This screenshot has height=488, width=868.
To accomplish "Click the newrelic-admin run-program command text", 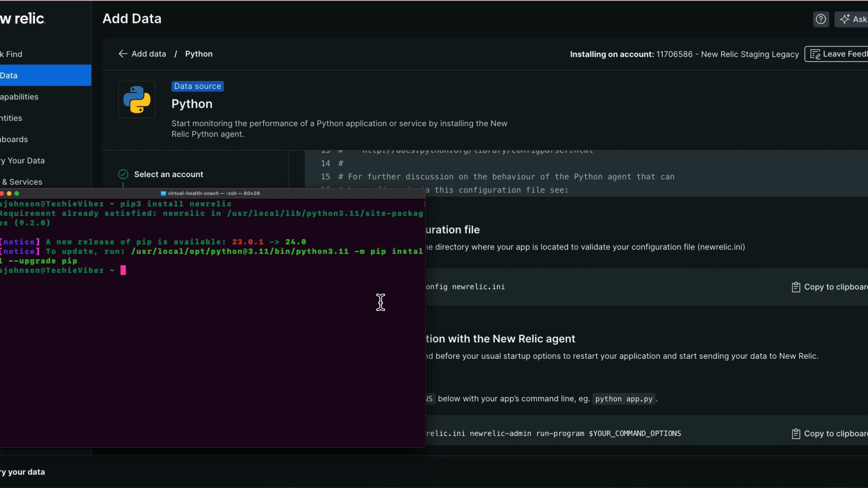I will point(553,434).
